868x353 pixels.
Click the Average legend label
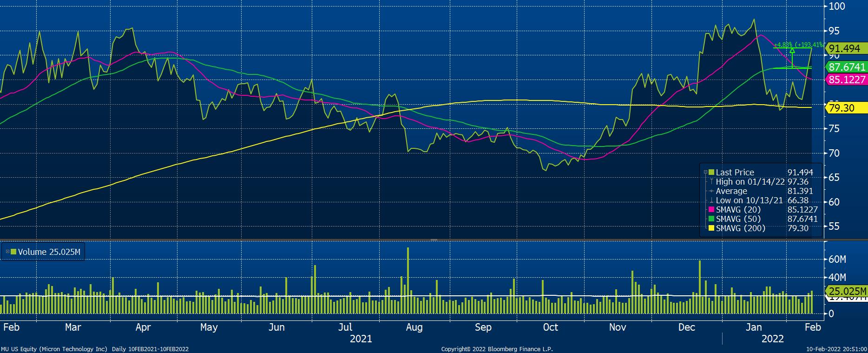731,191
